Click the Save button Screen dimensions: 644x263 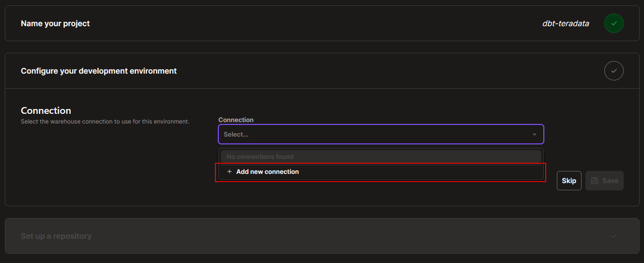click(604, 181)
